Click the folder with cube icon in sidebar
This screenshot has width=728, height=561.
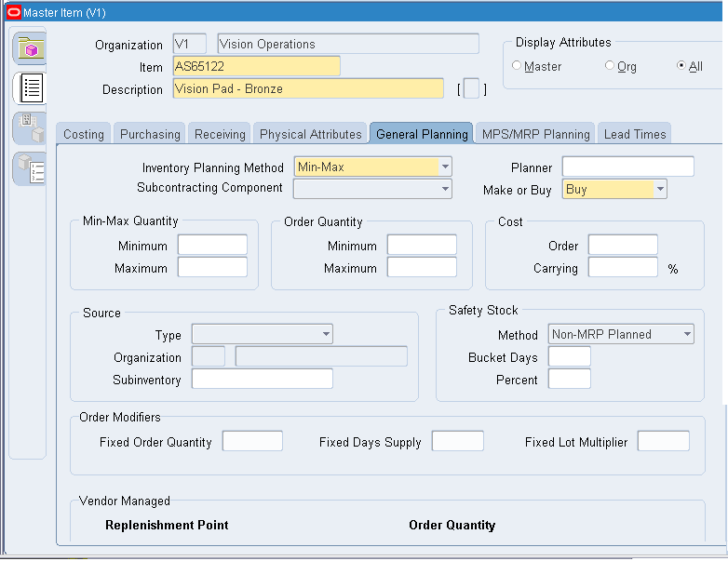click(30, 48)
